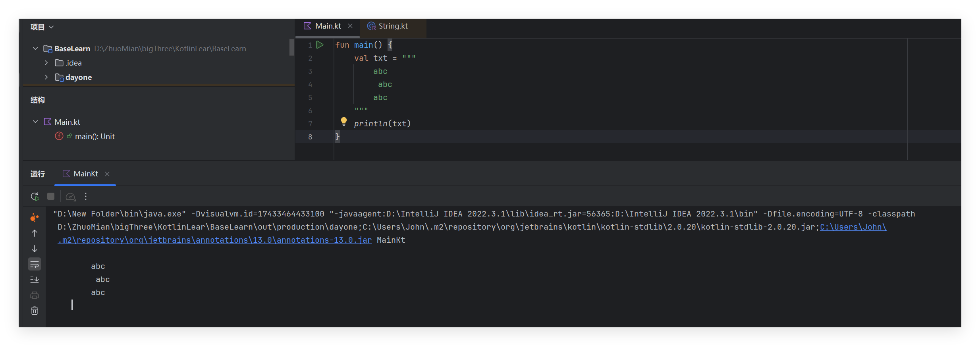Click the project panel vertical scrollbar

tap(292, 47)
